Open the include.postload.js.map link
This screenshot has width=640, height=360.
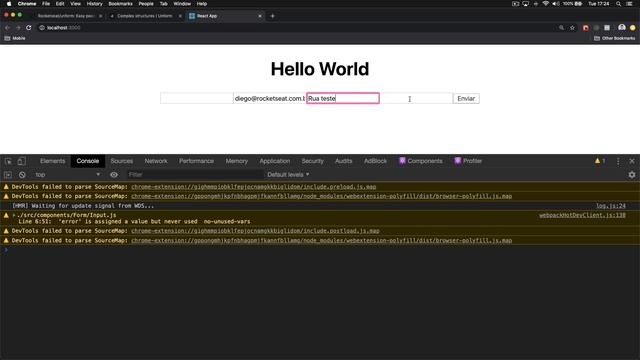pos(255,231)
